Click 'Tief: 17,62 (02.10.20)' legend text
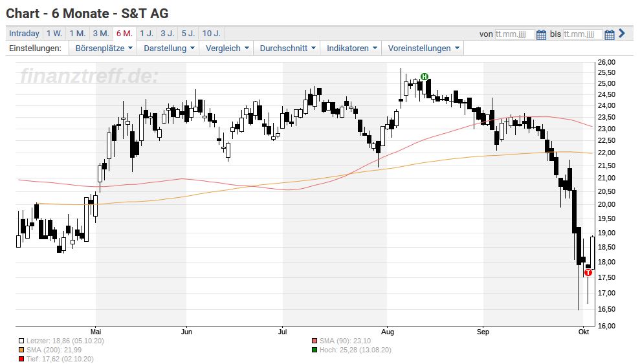 pyautogui.click(x=60, y=359)
